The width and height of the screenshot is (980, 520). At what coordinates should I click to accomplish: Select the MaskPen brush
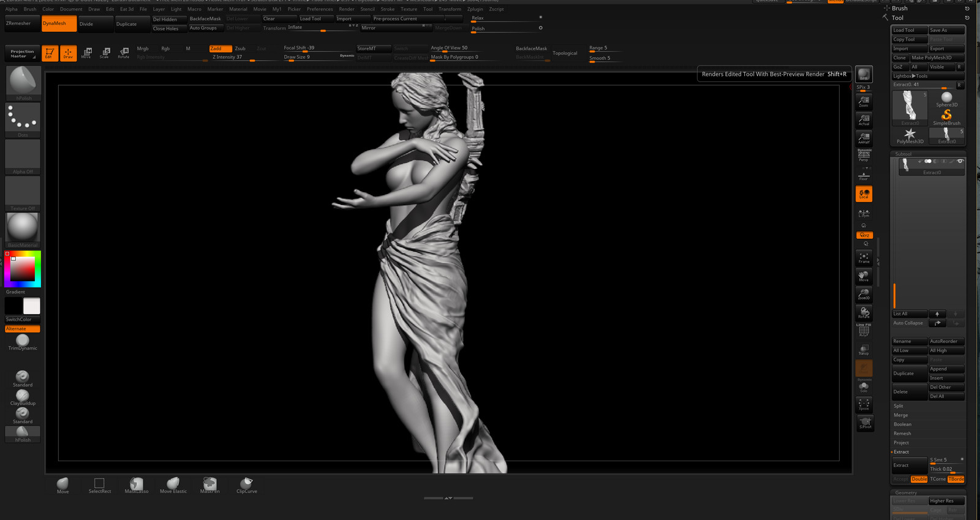[210, 486]
